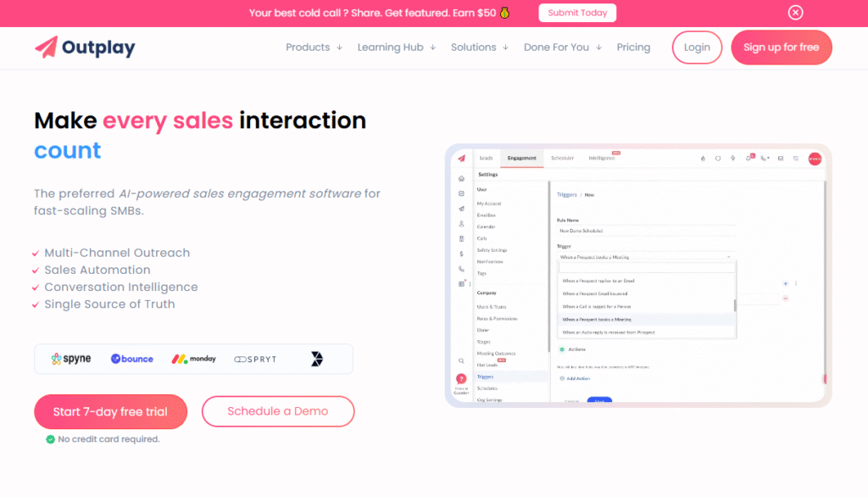Click Sign up for free
Viewport: 868px width, 497px height.
pos(781,47)
